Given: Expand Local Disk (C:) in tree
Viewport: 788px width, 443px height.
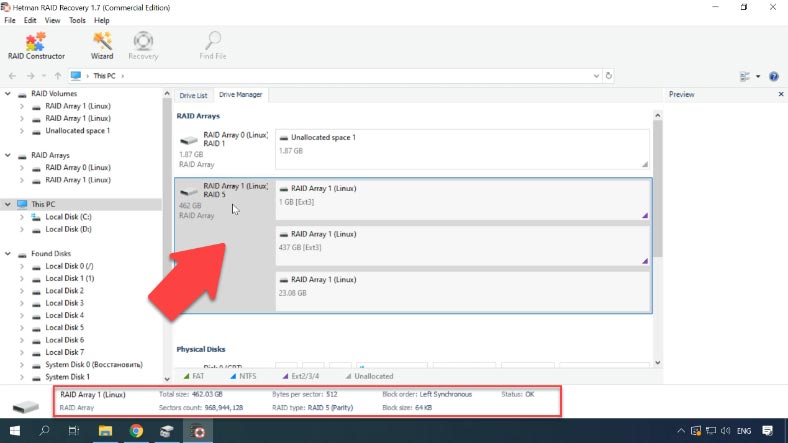Looking at the screenshot, I should click(x=22, y=217).
